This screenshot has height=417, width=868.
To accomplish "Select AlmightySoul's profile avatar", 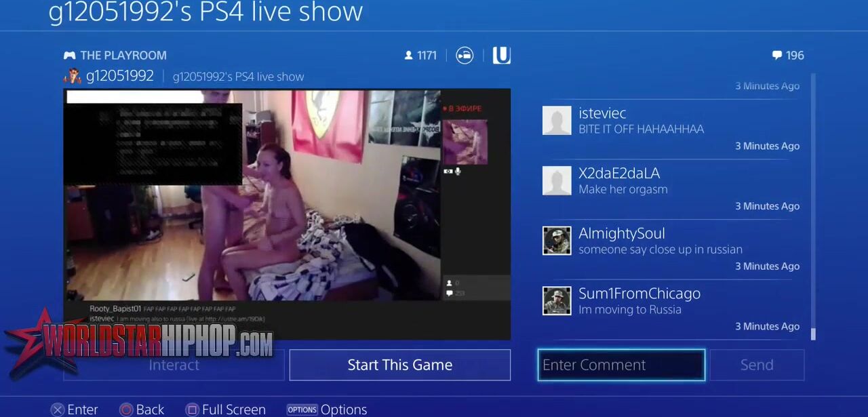I will [x=557, y=241].
